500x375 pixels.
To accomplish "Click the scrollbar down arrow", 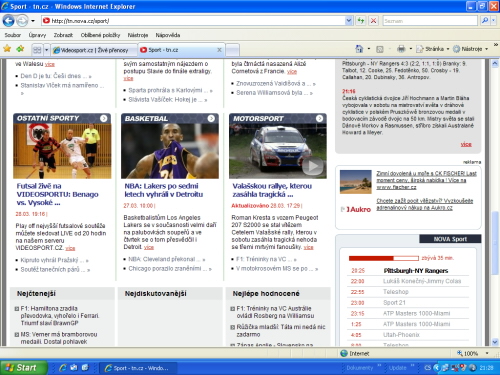I will (495, 342).
